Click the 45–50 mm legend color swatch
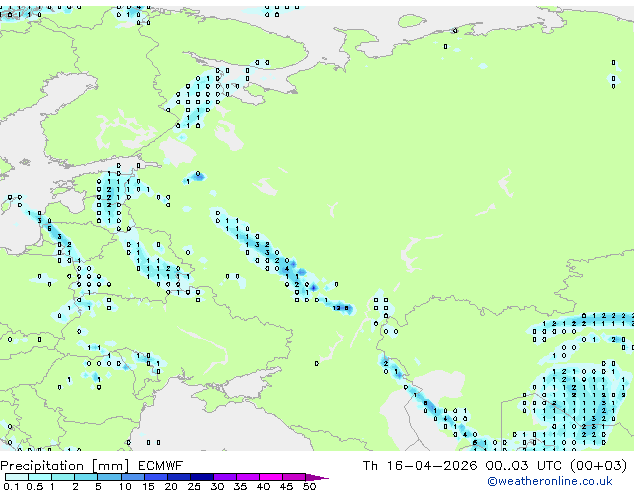 tap(294, 477)
